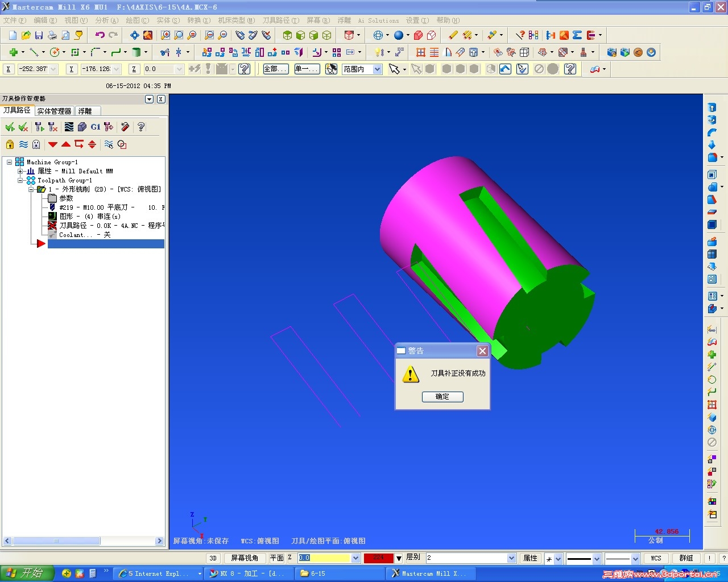Click the 屏幕视角 button in status bar

coord(245,558)
